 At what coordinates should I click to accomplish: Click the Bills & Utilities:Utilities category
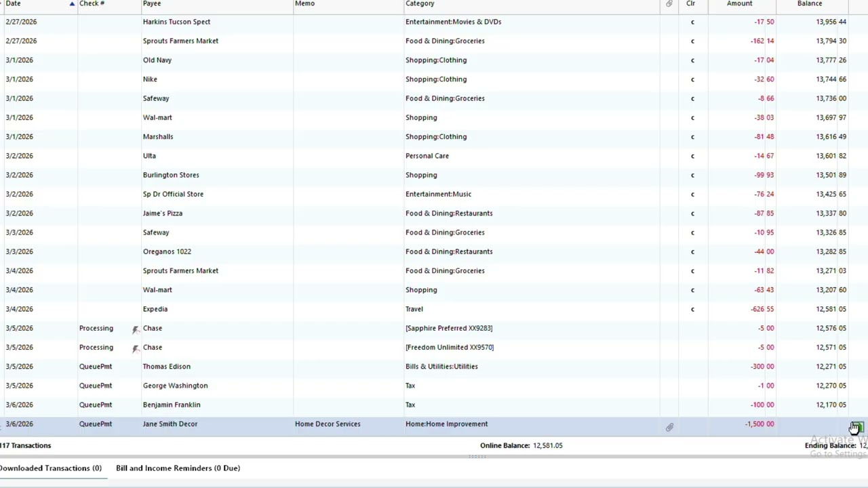(441, 366)
